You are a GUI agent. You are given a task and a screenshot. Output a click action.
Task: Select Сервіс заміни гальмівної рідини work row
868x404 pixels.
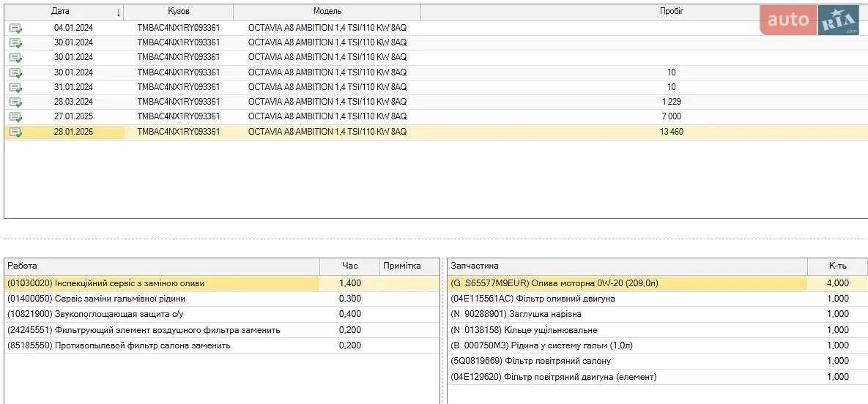[221, 299]
